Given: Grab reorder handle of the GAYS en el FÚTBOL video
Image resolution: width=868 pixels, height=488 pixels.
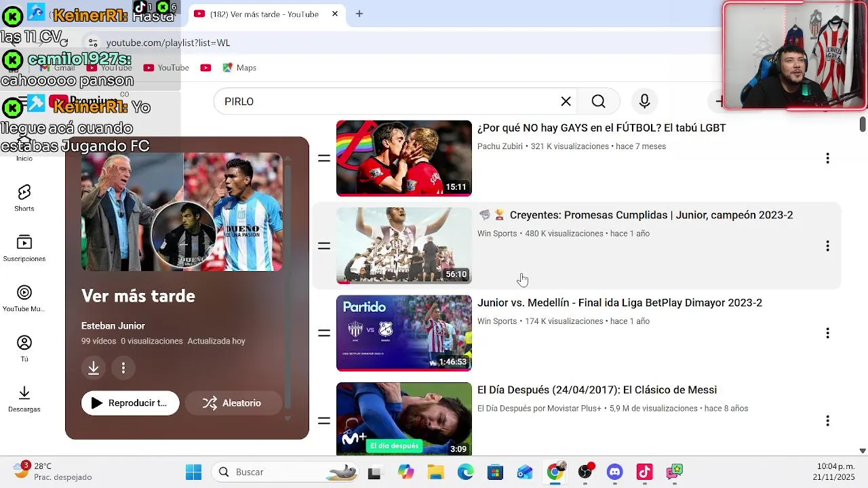Looking at the screenshot, I should [x=324, y=159].
